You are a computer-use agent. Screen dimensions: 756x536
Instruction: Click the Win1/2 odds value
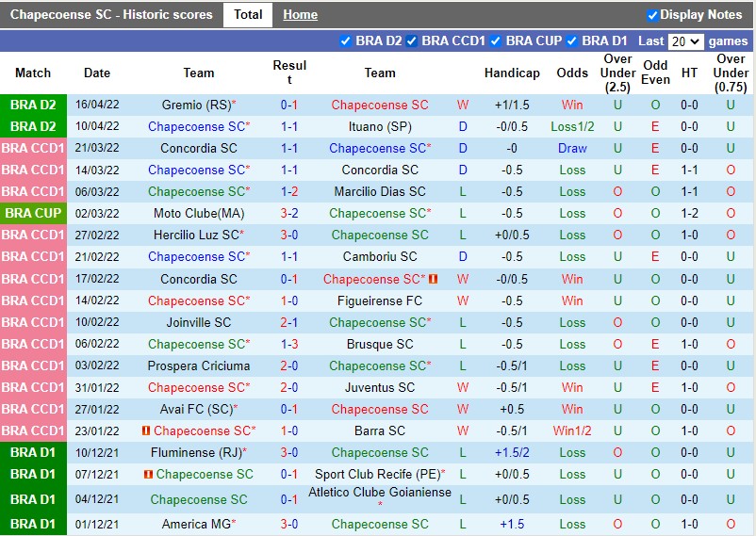[x=572, y=430]
